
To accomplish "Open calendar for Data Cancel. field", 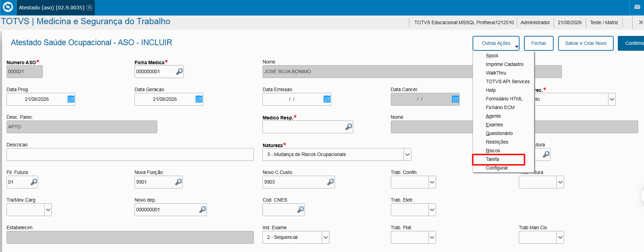I will click(455, 99).
